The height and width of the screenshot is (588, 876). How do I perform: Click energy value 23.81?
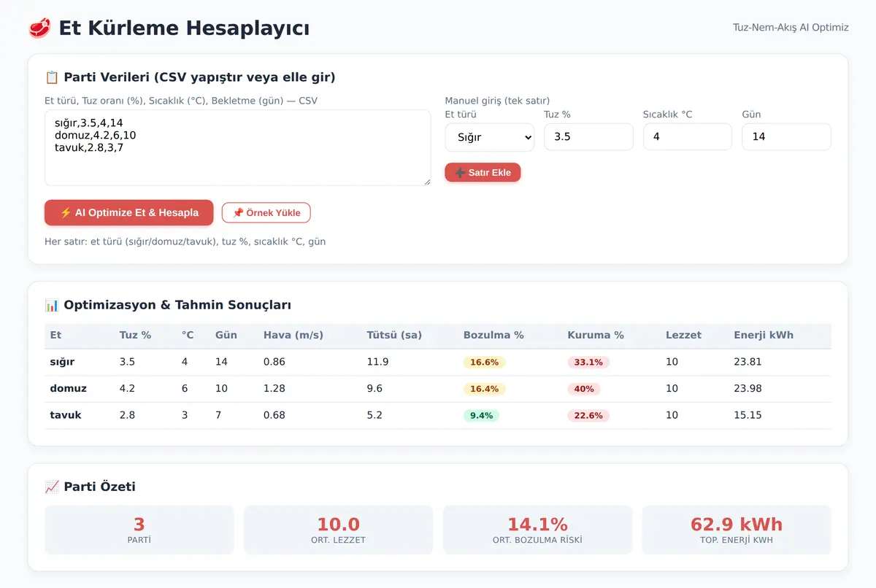748,362
